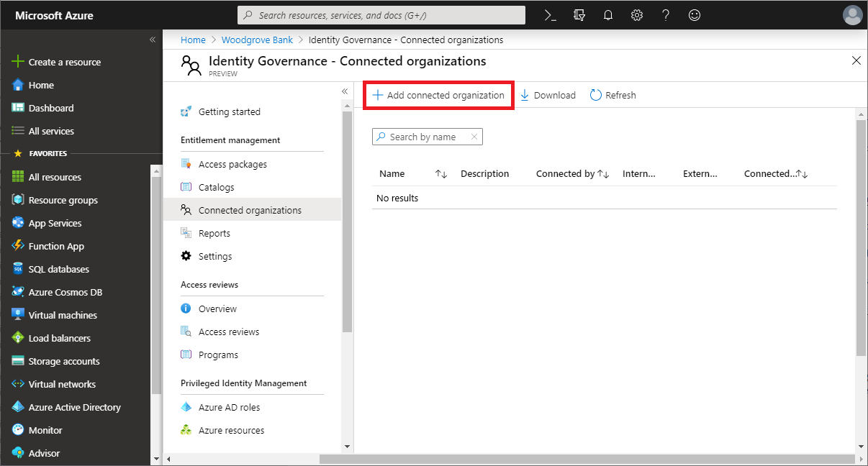
Task: Sort by Name column arrows
Action: 441,174
